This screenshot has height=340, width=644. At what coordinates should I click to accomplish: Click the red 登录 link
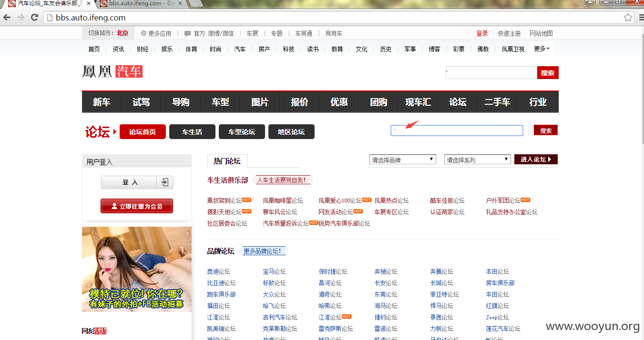[482, 33]
